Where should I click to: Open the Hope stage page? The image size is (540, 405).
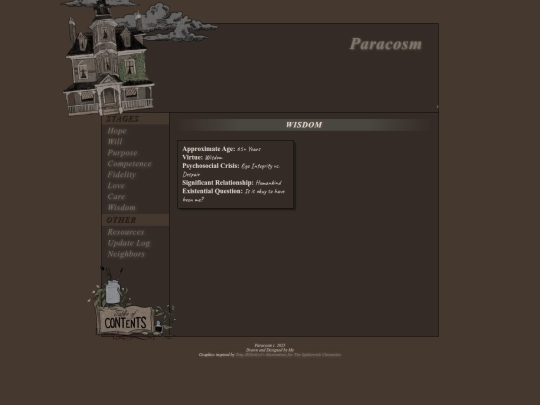117,131
